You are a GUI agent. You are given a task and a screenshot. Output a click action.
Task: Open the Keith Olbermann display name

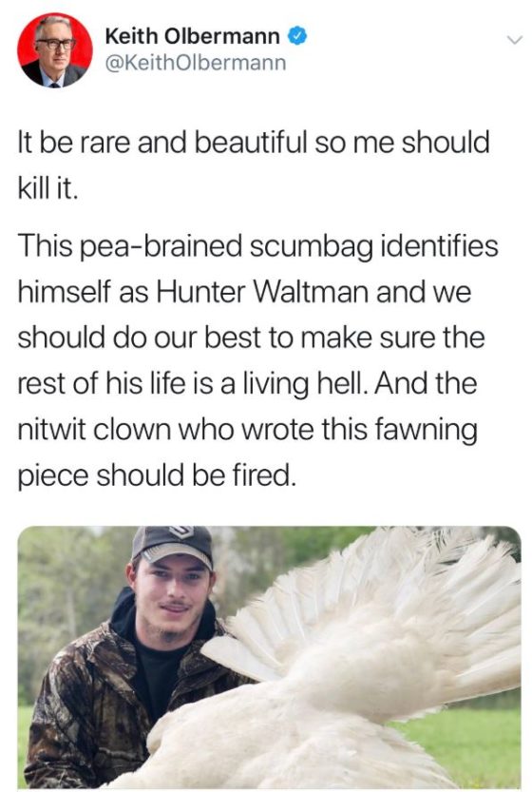click(x=192, y=36)
